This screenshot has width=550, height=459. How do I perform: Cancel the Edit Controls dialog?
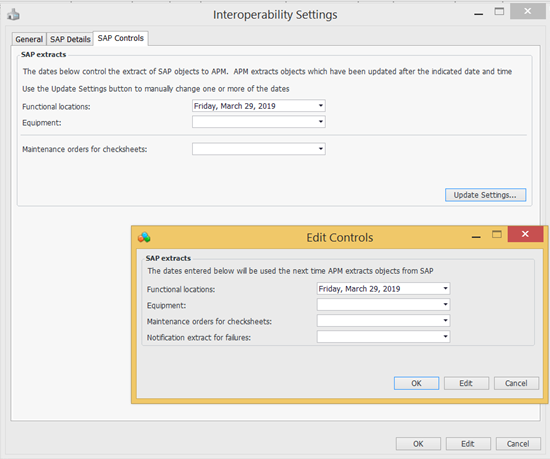[x=516, y=383]
